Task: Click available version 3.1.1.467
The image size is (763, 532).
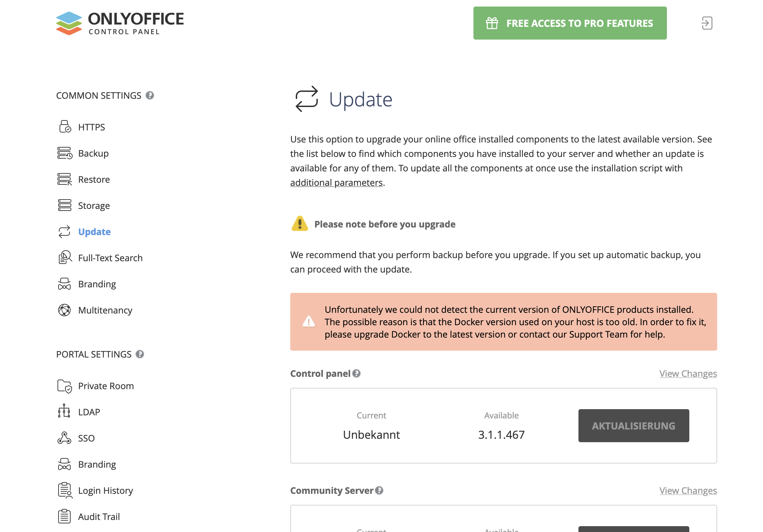Action: click(501, 435)
